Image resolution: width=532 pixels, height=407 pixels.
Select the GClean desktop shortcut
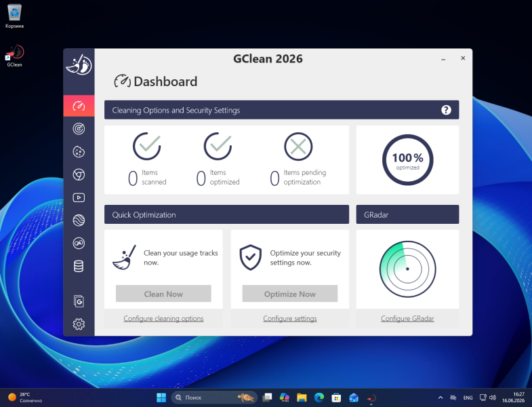click(x=15, y=56)
